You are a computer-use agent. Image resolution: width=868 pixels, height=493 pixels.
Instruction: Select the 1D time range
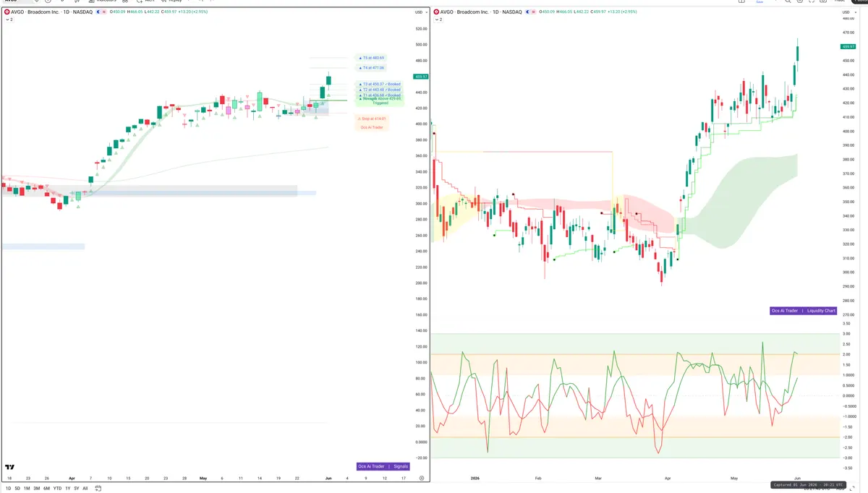[x=9, y=489]
